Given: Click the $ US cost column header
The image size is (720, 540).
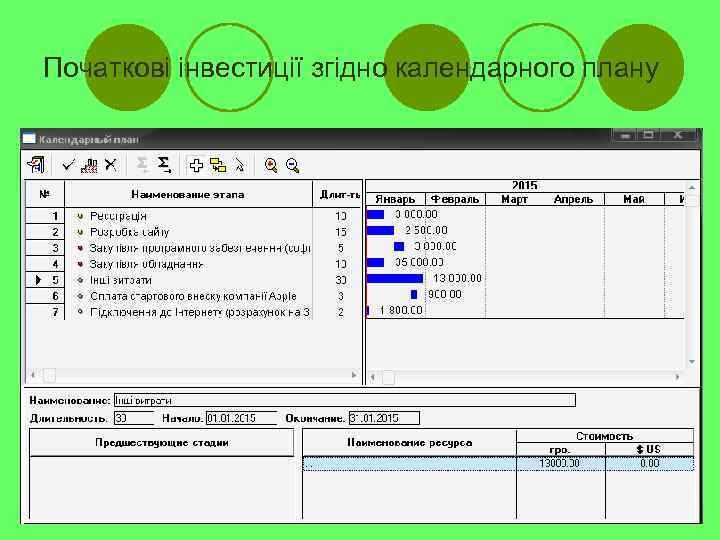Looking at the screenshot, I should 649,450.
